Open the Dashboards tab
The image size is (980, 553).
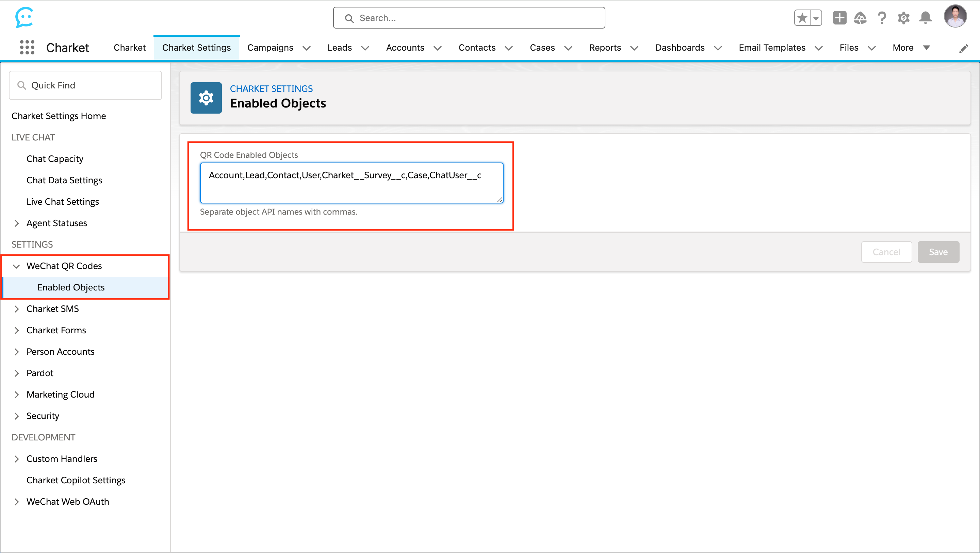[x=680, y=48]
